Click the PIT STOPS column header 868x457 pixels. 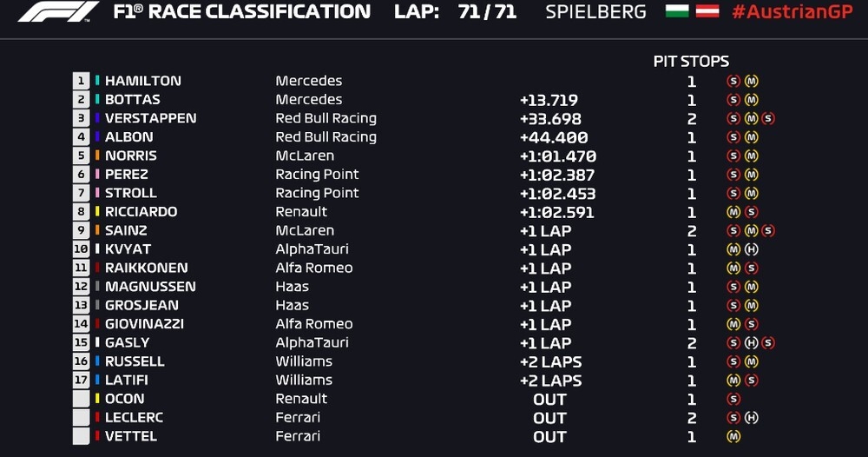point(691,62)
